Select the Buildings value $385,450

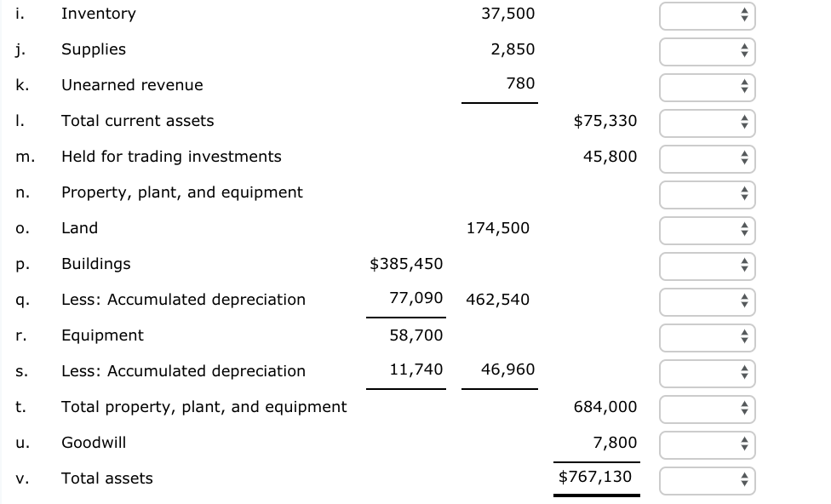(406, 264)
